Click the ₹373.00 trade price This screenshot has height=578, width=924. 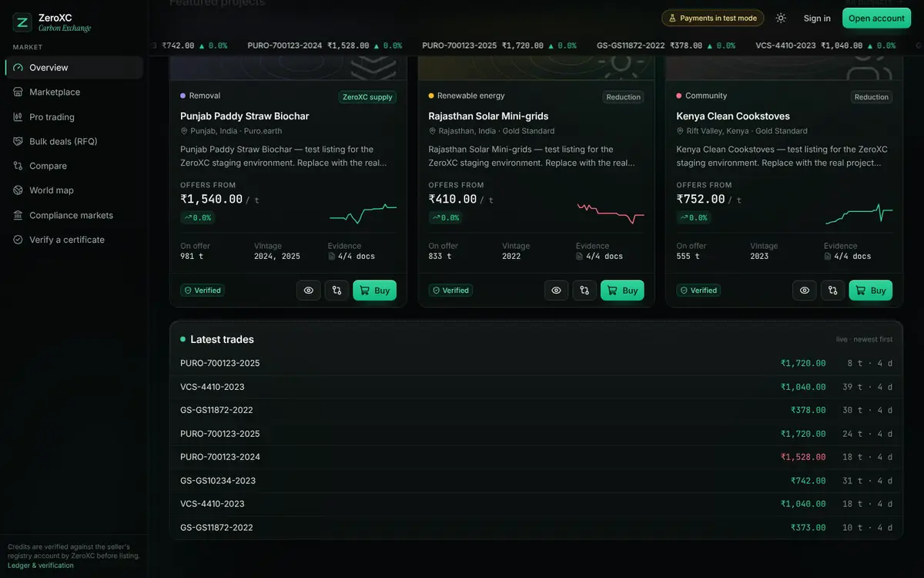(x=808, y=528)
